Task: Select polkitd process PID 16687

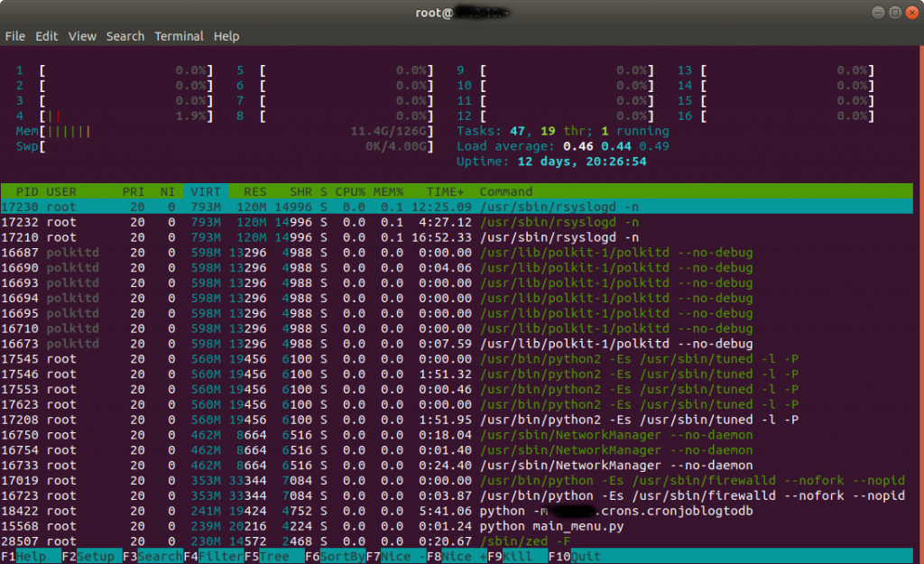Action: [x=457, y=253]
